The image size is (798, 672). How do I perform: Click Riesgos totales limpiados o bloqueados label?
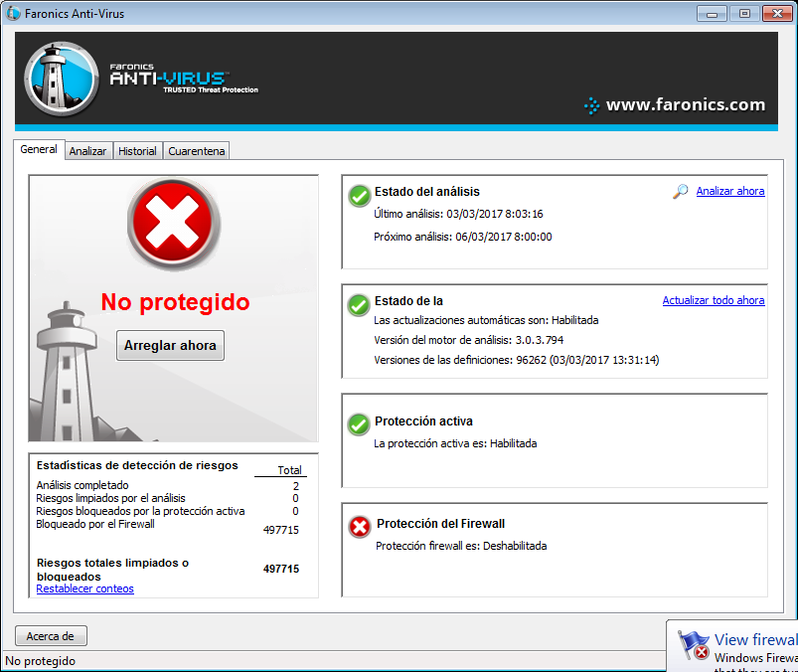[x=112, y=570]
